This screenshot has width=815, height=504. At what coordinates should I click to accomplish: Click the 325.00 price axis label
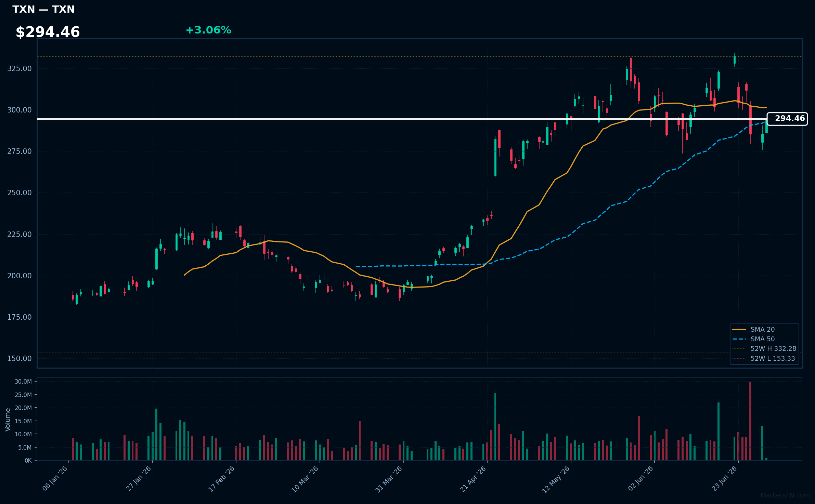(x=20, y=68)
